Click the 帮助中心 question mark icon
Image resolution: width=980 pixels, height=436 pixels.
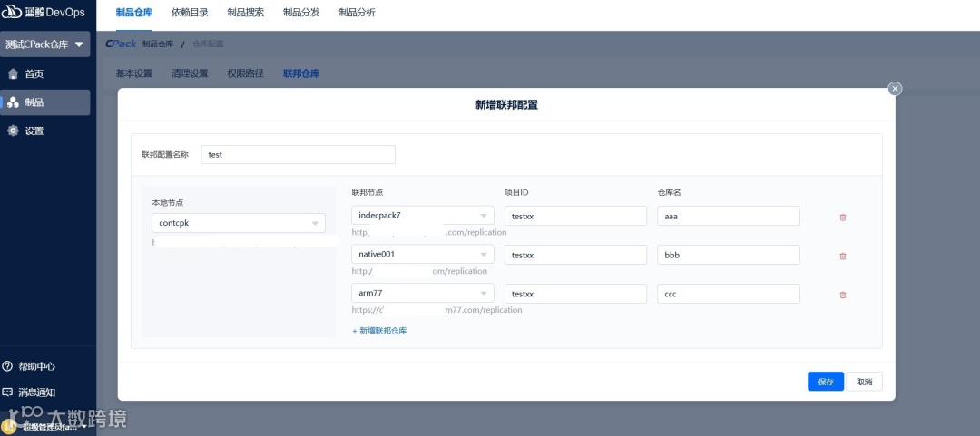(7, 367)
